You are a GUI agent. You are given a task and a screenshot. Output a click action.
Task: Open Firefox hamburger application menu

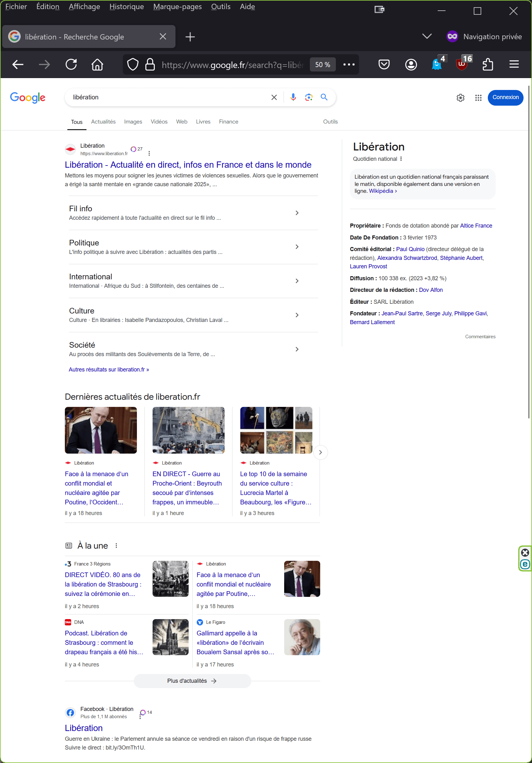coord(514,64)
